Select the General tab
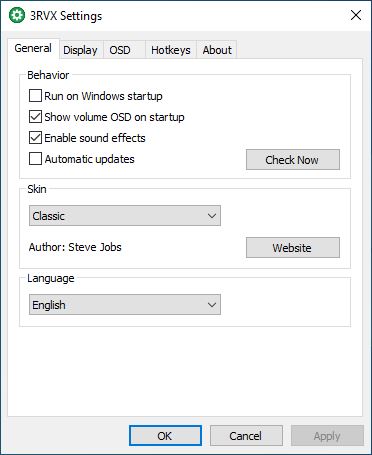The image size is (372, 455). point(33,48)
